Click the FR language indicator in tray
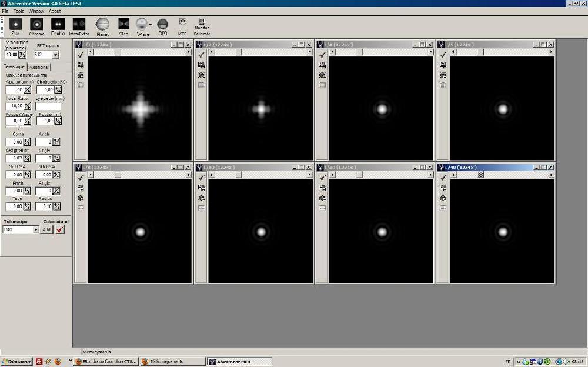The height and width of the screenshot is (367, 588). coord(508,362)
